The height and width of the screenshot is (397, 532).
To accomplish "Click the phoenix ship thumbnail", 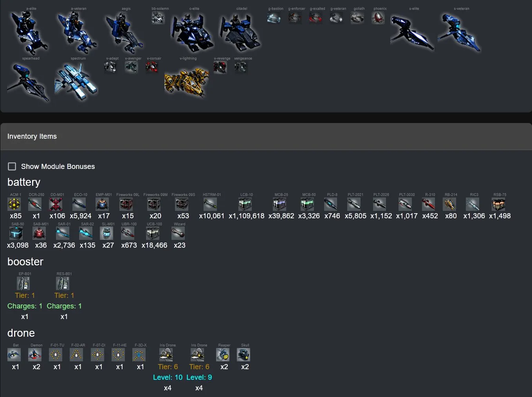I will (378, 18).
